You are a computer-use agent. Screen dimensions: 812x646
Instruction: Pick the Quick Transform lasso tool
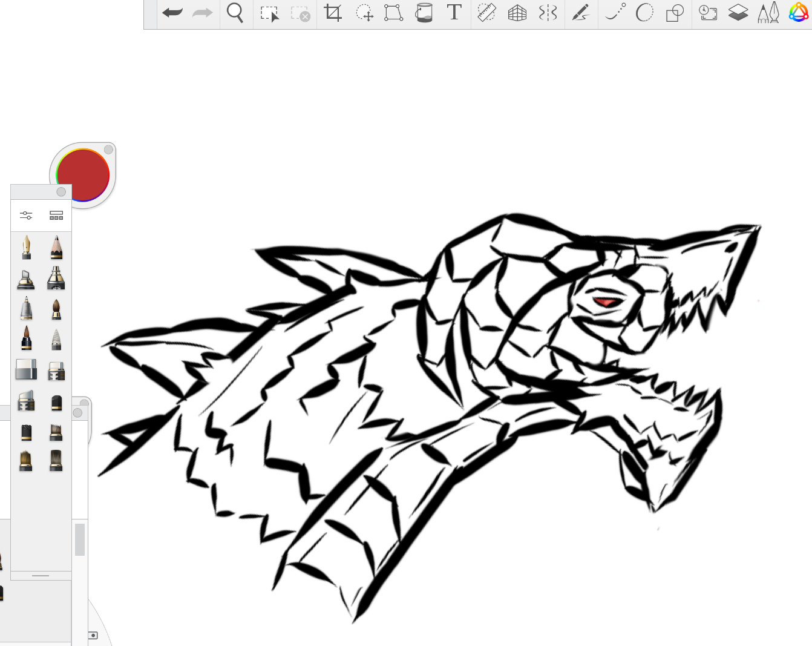(364, 13)
